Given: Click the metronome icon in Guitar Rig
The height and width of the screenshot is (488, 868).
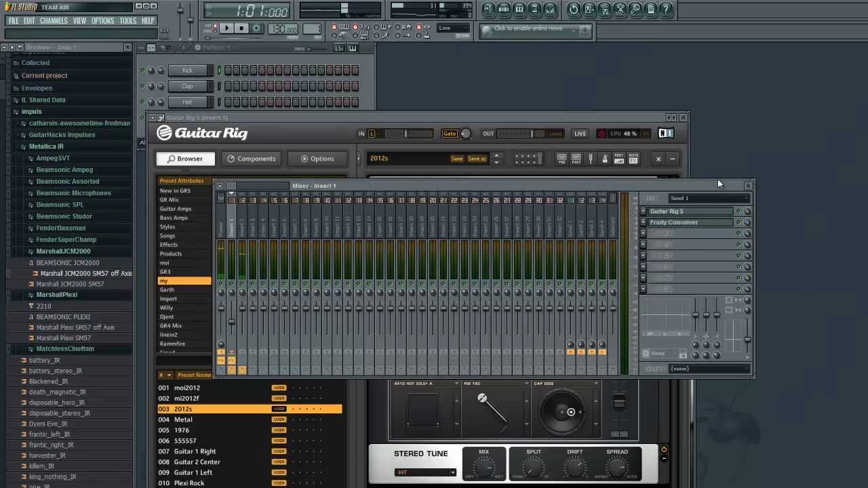Looking at the screenshot, I should click(x=605, y=159).
